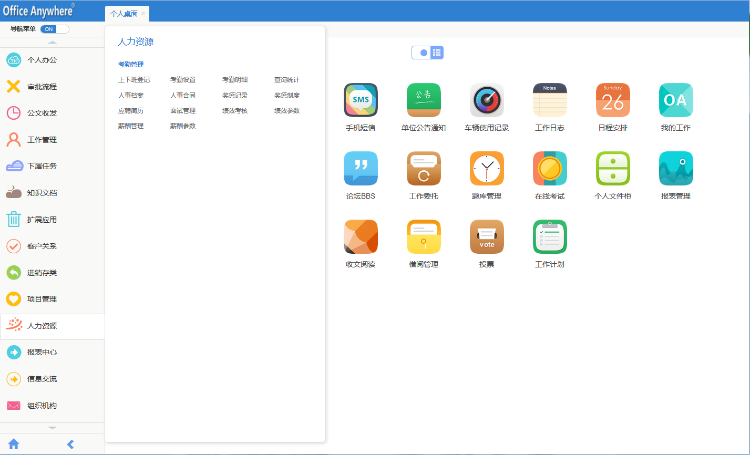Toggle the 导航菜单 ON switch

pos(48,30)
